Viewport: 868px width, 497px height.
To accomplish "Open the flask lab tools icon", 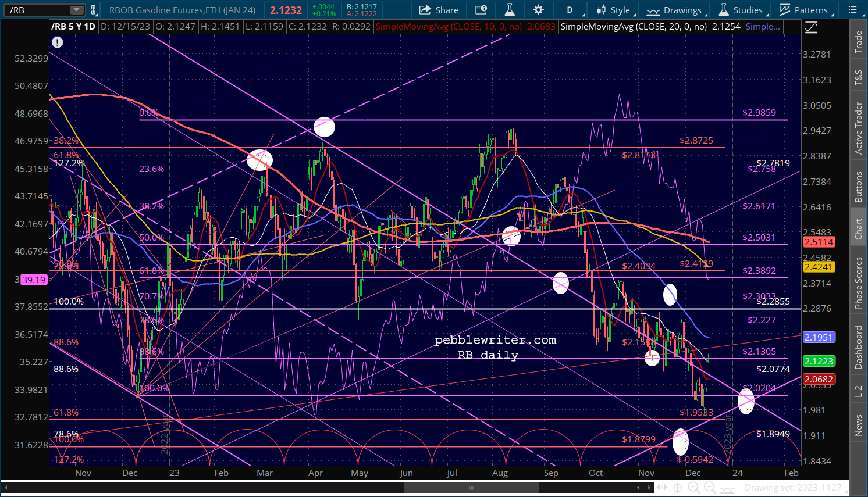I will coord(510,10).
